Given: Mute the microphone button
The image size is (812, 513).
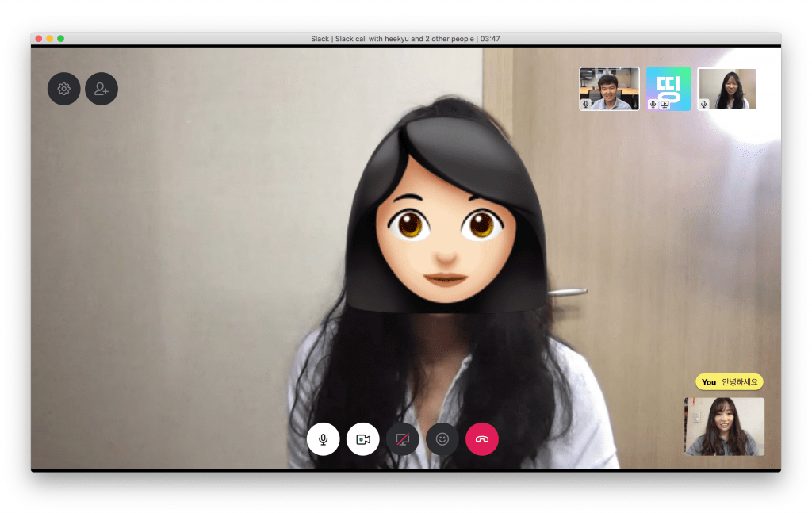Looking at the screenshot, I should 324,439.
